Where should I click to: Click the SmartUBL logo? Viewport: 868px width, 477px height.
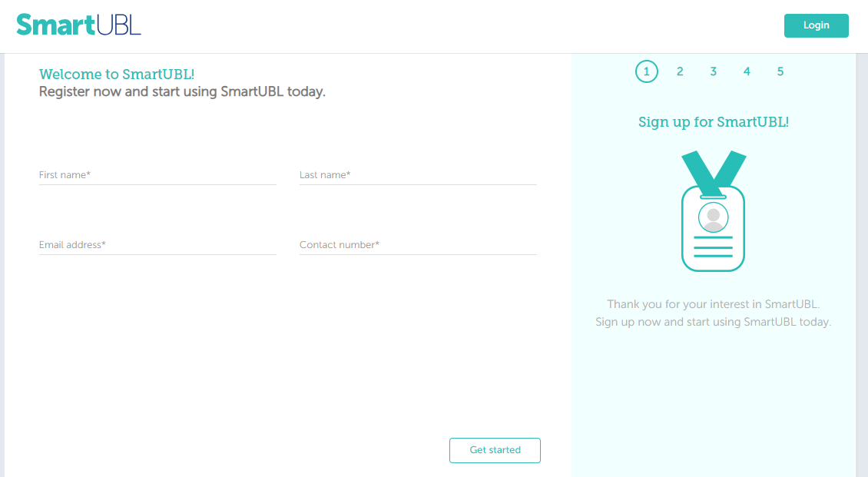coord(78,25)
